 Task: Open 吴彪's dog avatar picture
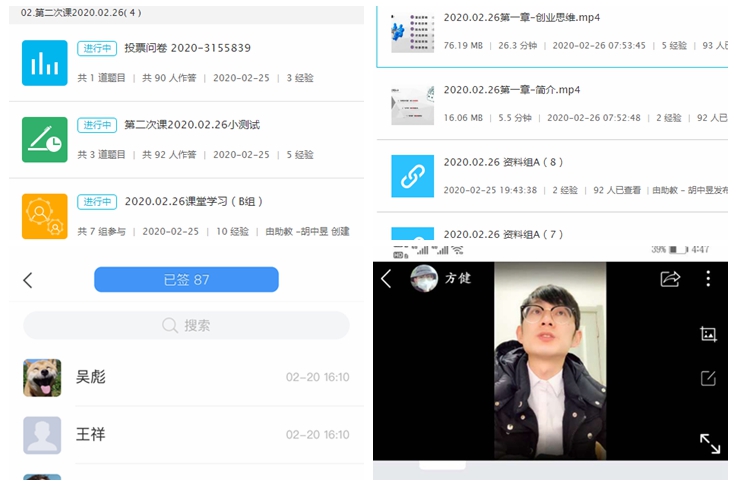[42, 377]
